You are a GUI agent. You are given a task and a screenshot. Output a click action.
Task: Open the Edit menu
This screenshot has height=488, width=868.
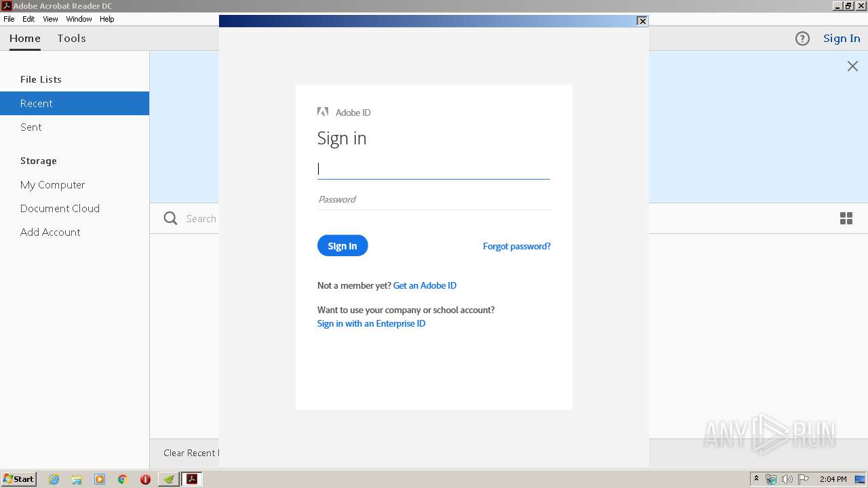tap(28, 19)
